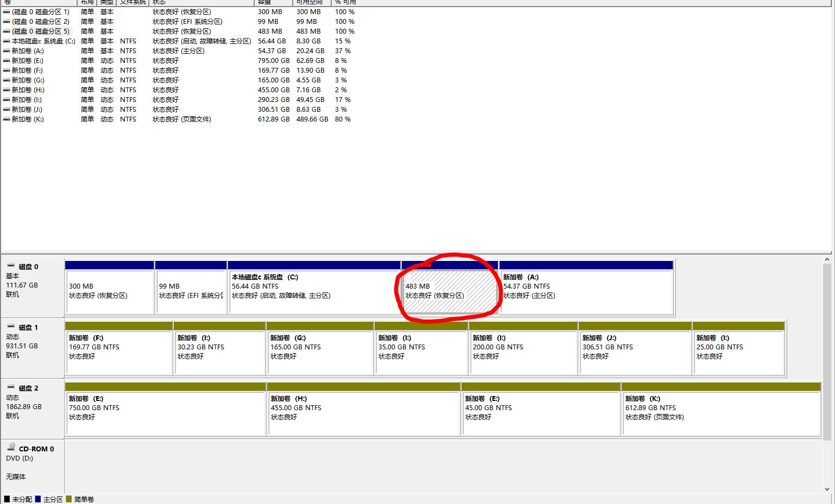Select the 新加卷 (H:) 455.00 GB volume block
Image resolution: width=835 pixels, height=504 pixels.
pyautogui.click(x=364, y=409)
